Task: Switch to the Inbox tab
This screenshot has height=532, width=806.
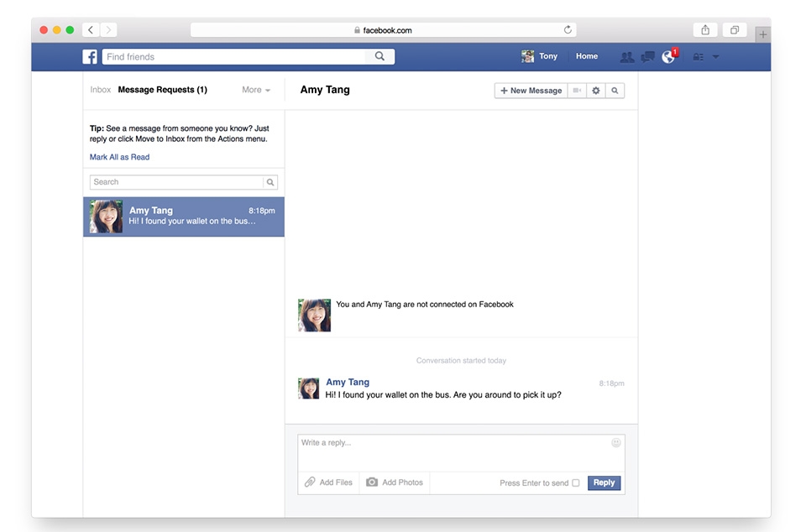Action: point(100,90)
